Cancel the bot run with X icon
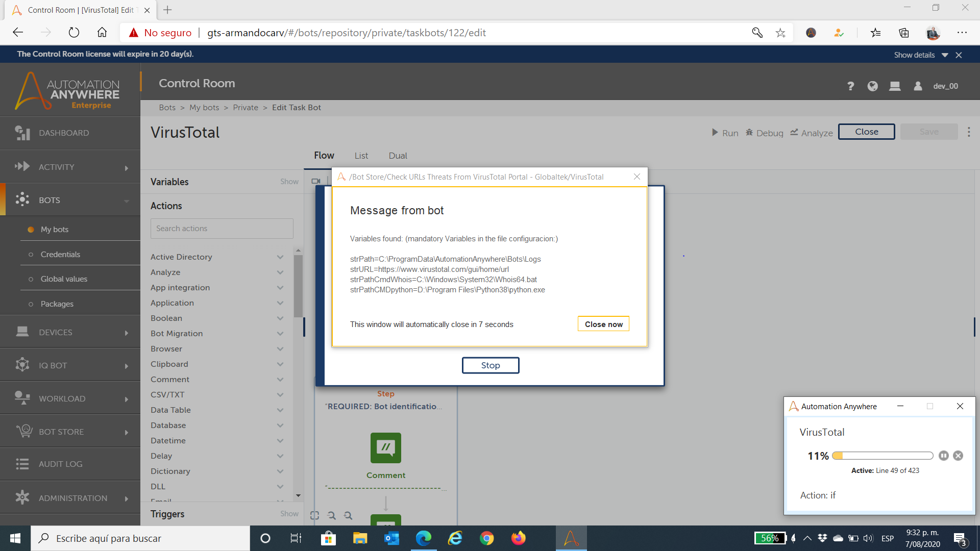 coord(958,456)
